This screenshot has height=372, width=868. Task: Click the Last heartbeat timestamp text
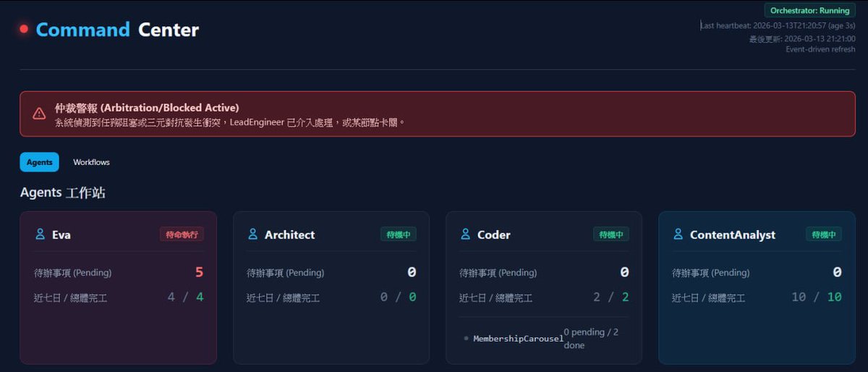[x=778, y=25]
